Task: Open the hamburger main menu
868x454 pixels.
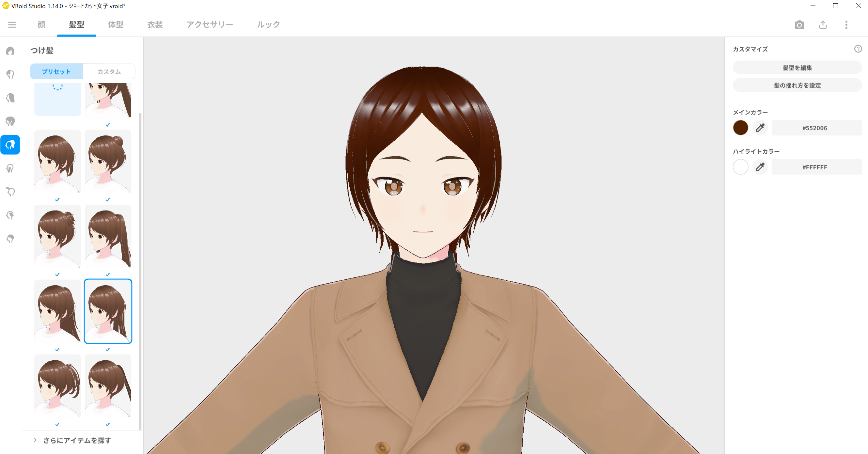Action: [12, 24]
